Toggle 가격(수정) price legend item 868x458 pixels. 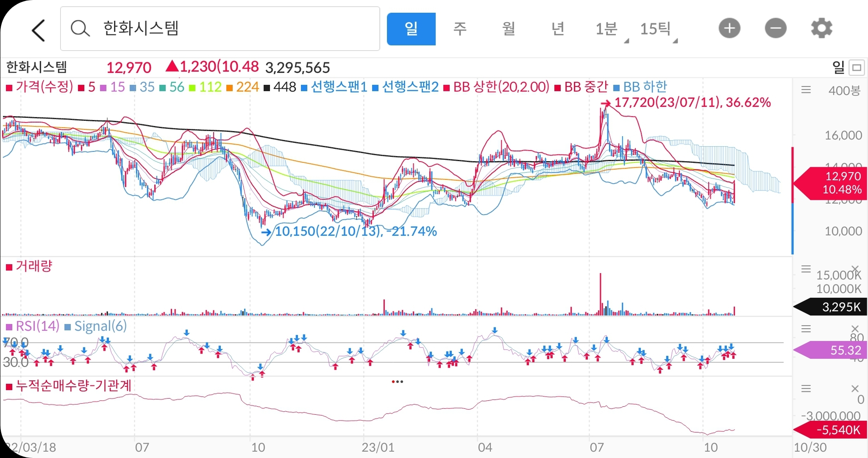[39, 87]
